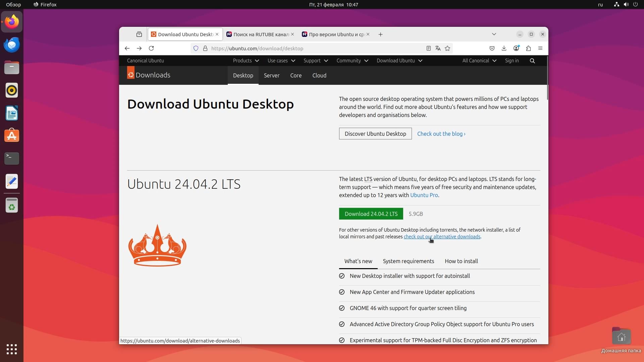Follow the Check out the blog link
644x362 pixels.
441,134
